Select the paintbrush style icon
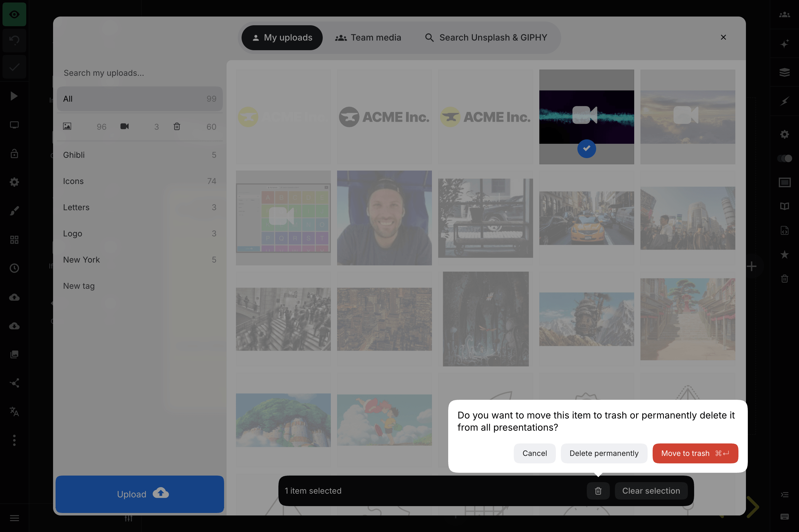 click(14, 211)
